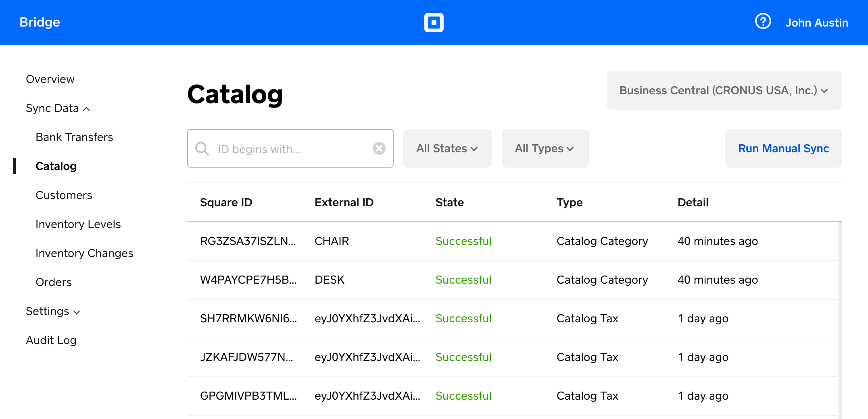
Task: Click the Square ID column header
Action: [x=226, y=202]
